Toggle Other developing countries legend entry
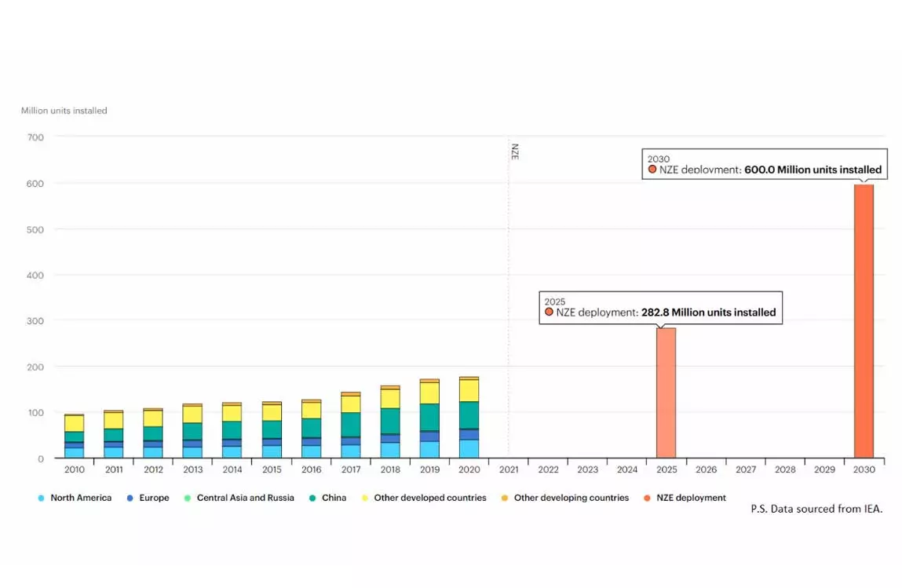Screen dimensions: 902x588 coord(564,498)
